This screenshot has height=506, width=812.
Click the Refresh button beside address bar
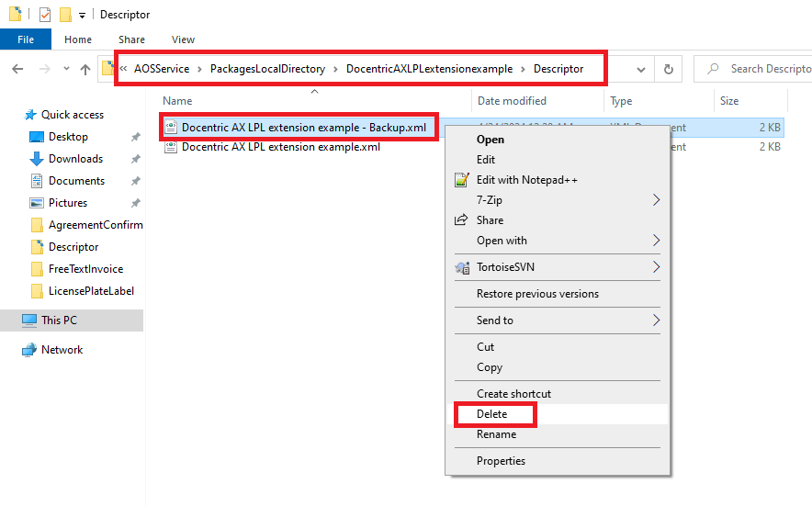tap(668, 69)
